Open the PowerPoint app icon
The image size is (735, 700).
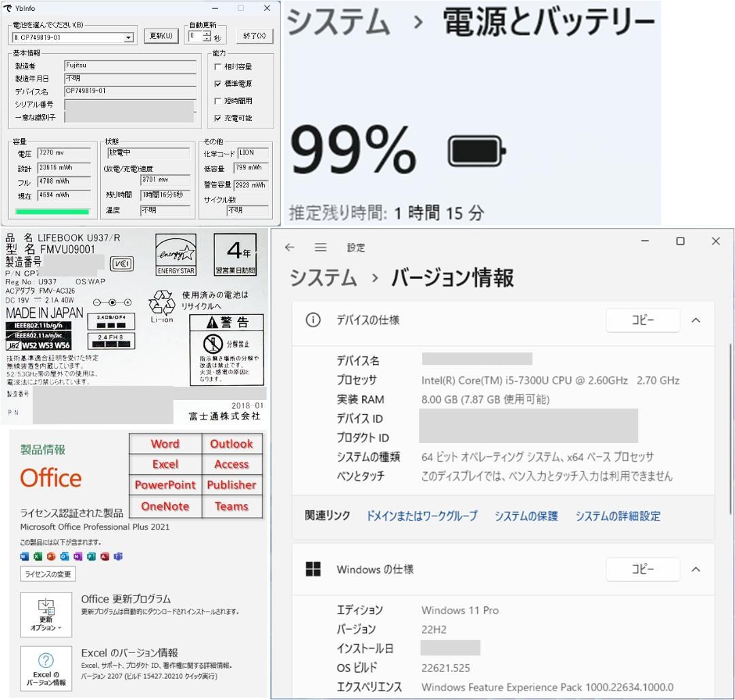coord(165,485)
